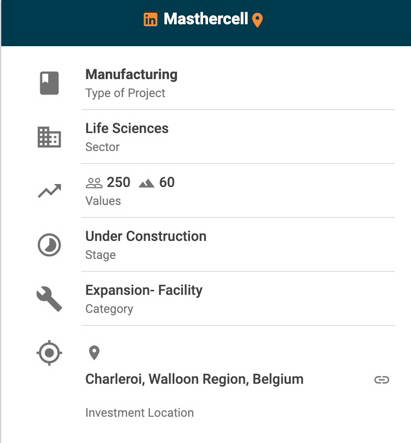Click the trending arrow icon beside Values
411x443 pixels.
pyautogui.click(x=49, y=191)
